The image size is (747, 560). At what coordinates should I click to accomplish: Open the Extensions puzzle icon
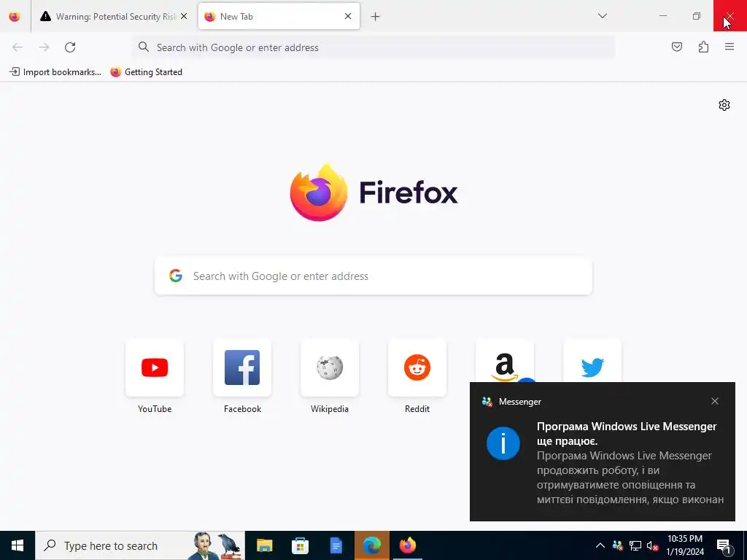(x=703, y=47)
